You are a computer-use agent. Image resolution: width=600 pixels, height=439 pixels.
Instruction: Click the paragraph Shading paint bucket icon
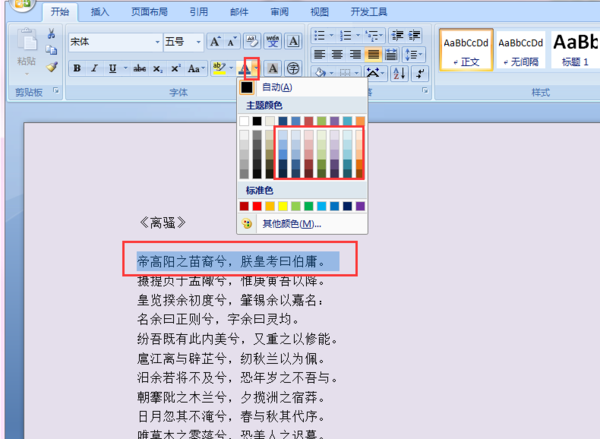[x=320, y=73]
